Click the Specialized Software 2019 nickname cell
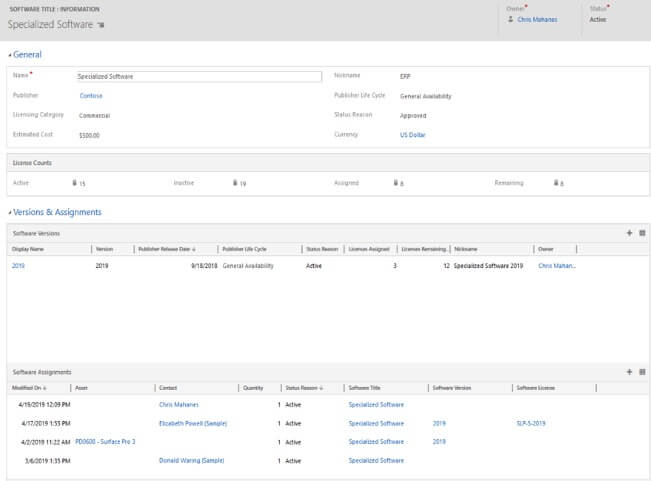 point(488,266)
